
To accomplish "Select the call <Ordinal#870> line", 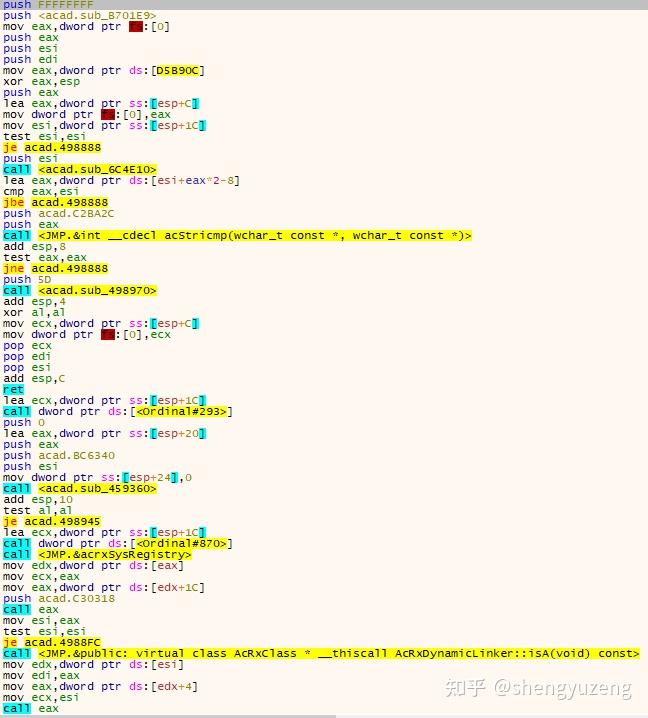I will [118, 543].
